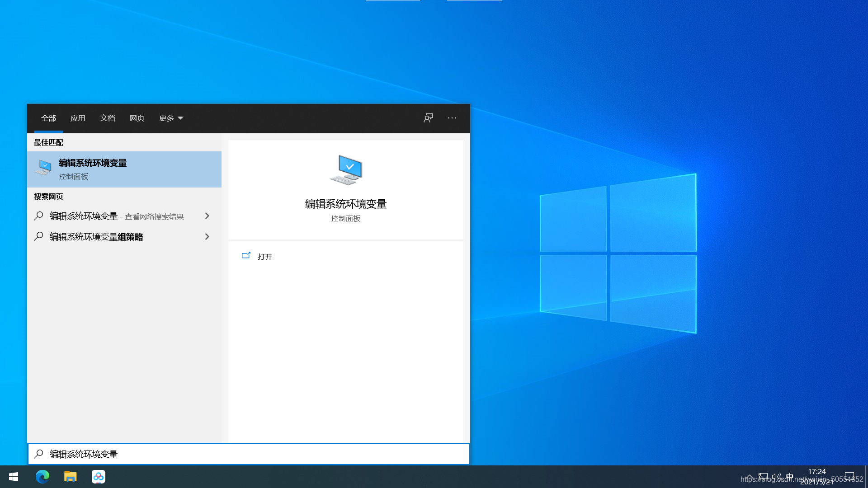
Task: Click the Windows Start button
Action: (x=13, y=476)
